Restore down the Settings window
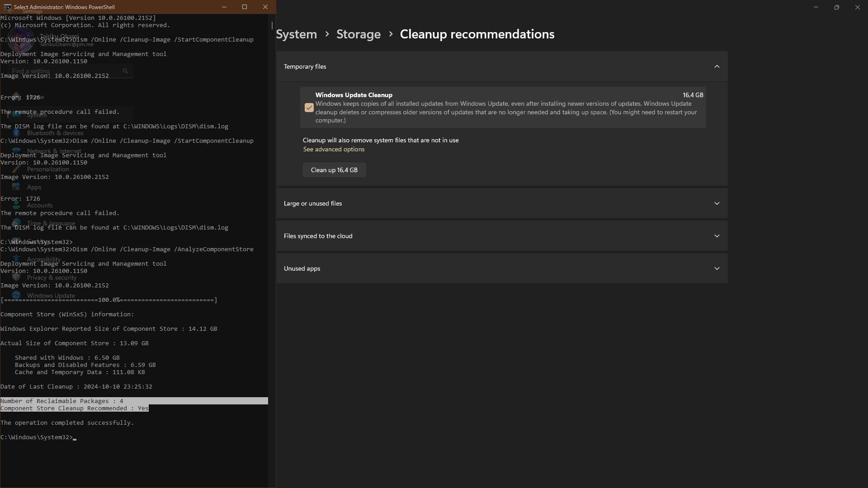This screenshot has width=868, height=488. click(x=837, y=7)
